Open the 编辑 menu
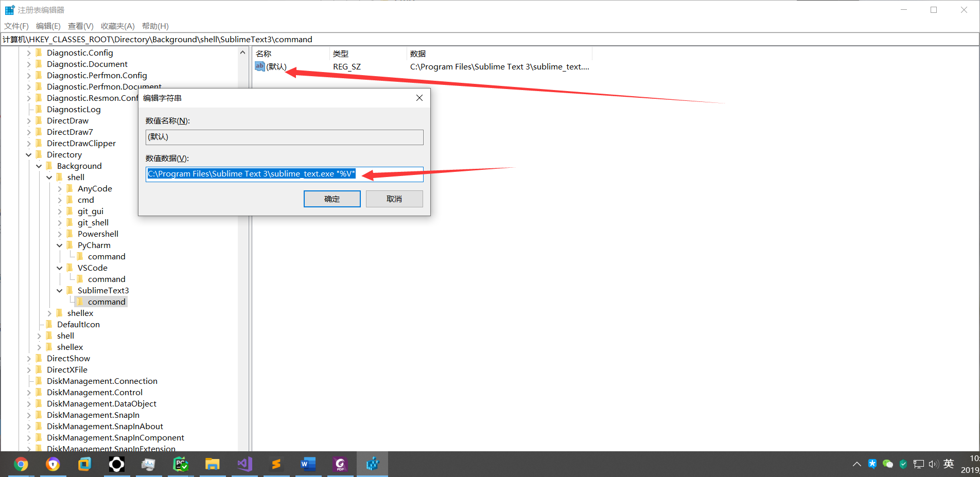The image size is (980, 477). (48, 26)
